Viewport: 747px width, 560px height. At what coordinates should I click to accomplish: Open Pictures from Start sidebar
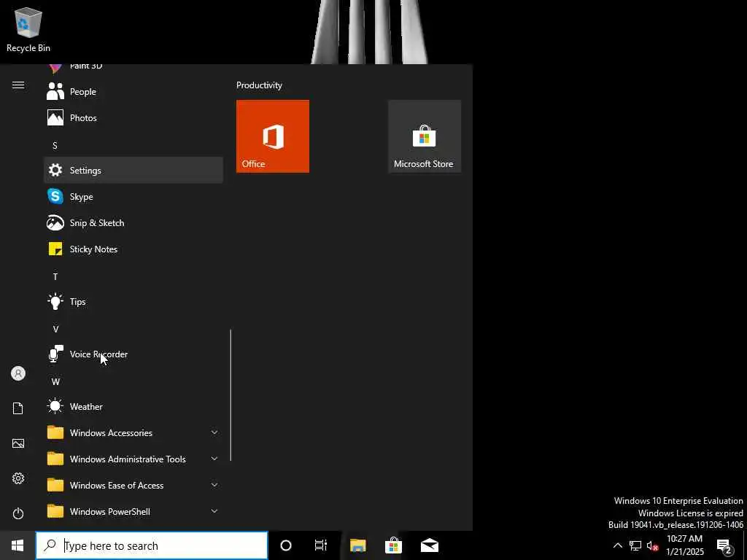(x=18, y=443)
